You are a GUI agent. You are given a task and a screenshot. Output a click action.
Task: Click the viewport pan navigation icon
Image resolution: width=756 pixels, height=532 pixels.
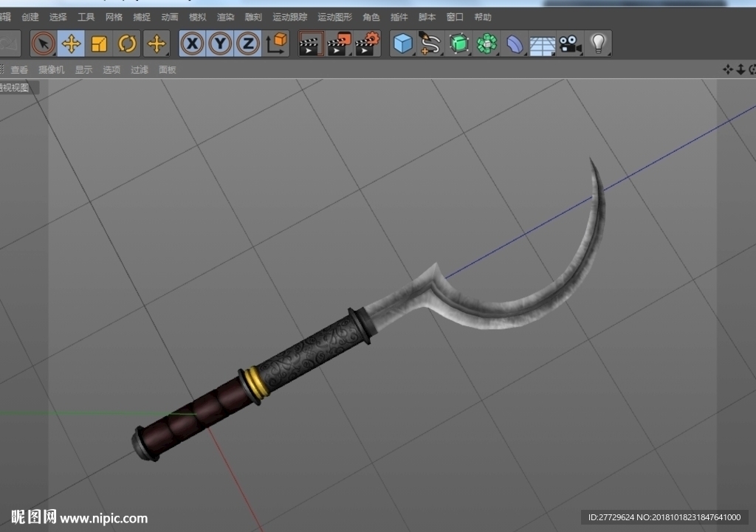point(727,70)
